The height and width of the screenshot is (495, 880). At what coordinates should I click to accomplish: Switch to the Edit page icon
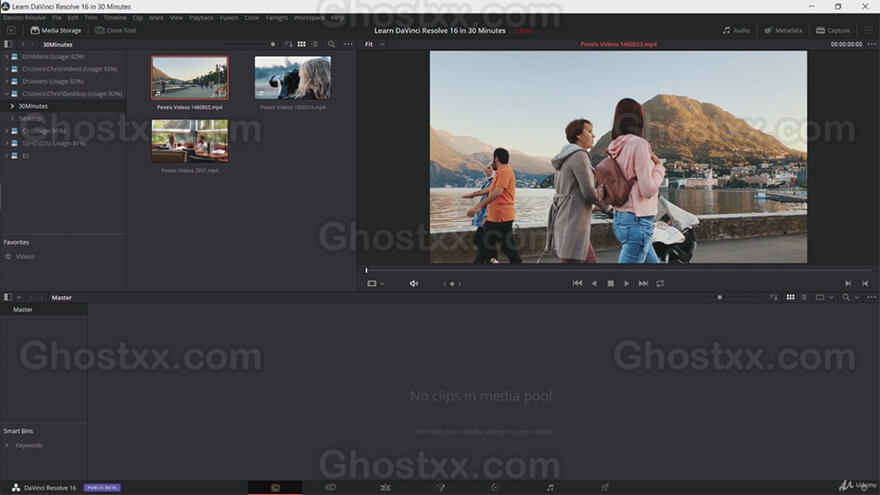(385, 488)
